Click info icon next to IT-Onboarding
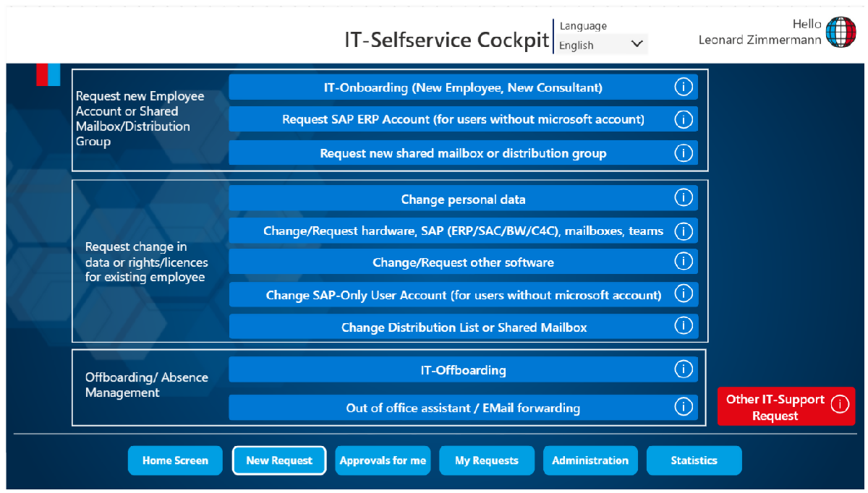Viewport: 868px width, 493px height. (683, 87)
